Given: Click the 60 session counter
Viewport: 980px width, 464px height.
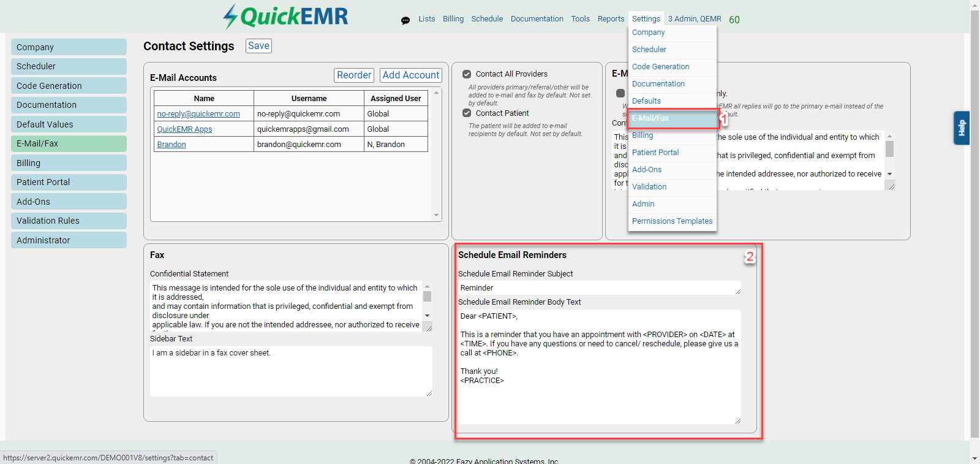Looking at the screenshot, I should pos(734,20).
